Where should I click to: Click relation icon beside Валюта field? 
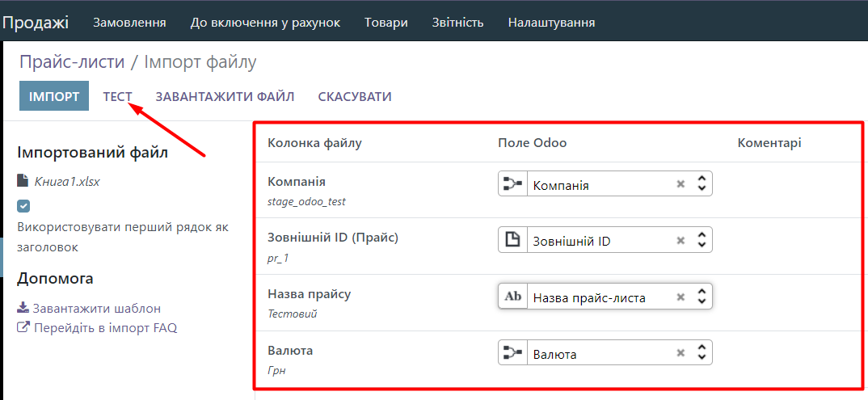point(512,353)
